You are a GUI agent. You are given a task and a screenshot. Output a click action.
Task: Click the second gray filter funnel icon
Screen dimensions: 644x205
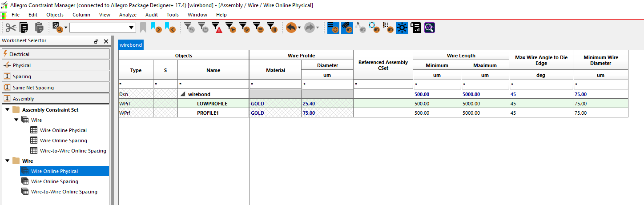coord(203,28)
